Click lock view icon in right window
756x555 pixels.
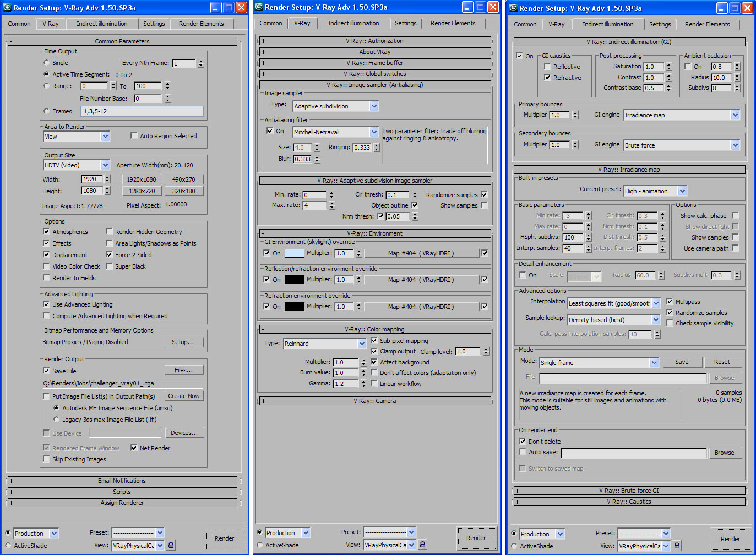(x=677, y=546)
